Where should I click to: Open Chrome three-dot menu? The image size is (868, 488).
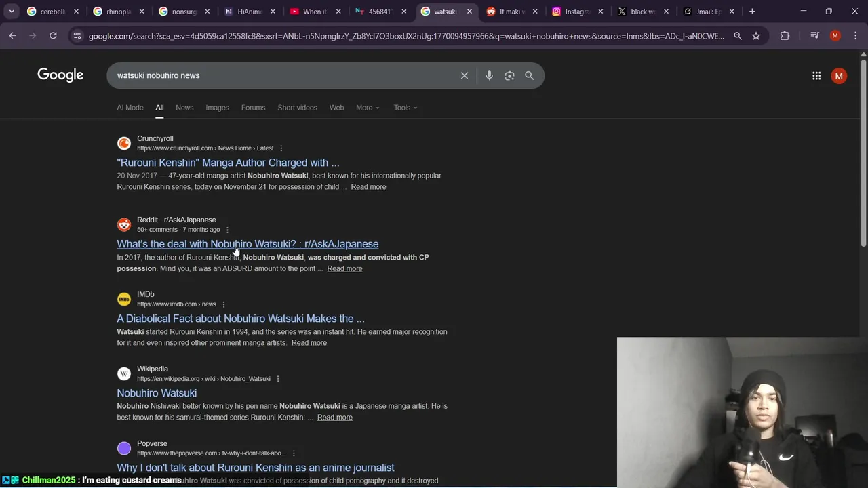(855, 36)
